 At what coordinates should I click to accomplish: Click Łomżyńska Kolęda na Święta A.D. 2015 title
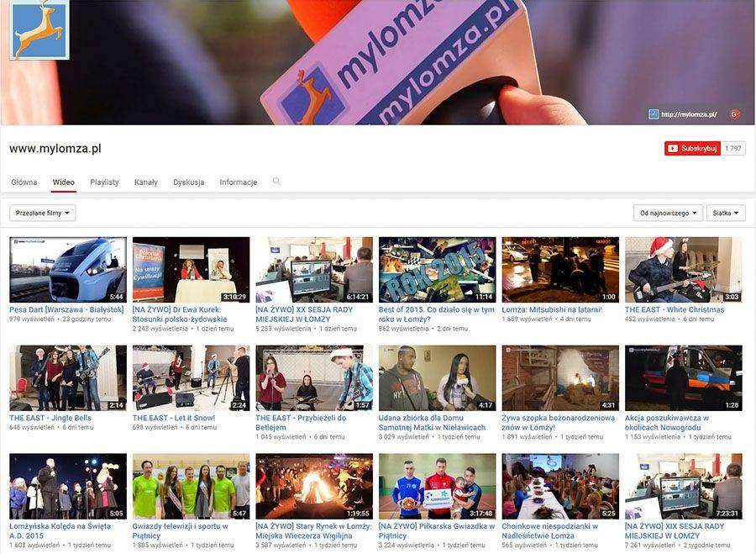pyautogui.click(x=60, y=530)
